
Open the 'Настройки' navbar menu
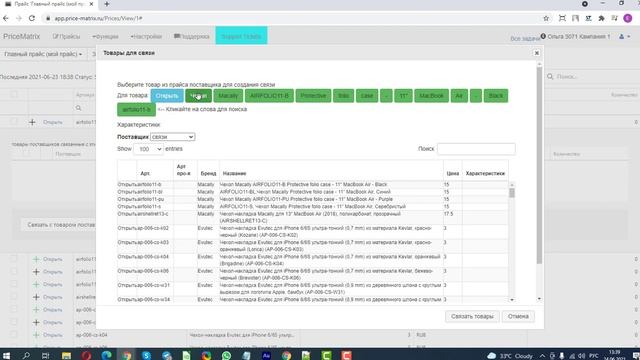pos(146,37)
